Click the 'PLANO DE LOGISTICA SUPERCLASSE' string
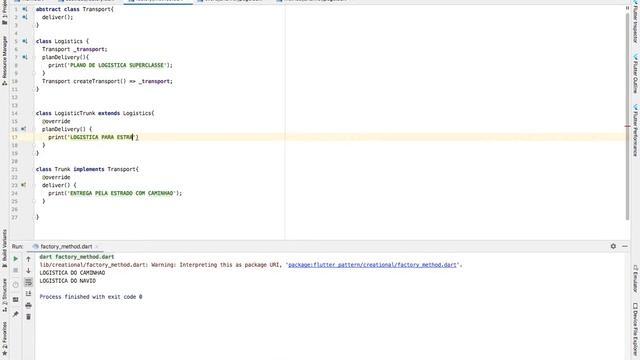640x360 pixels. (x=117, y=65)
